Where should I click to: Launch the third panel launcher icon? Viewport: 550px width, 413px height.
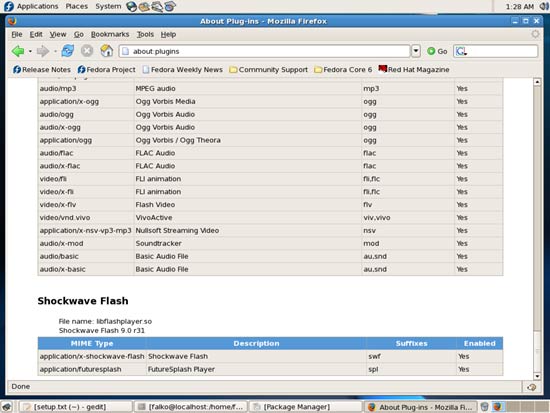157,6
